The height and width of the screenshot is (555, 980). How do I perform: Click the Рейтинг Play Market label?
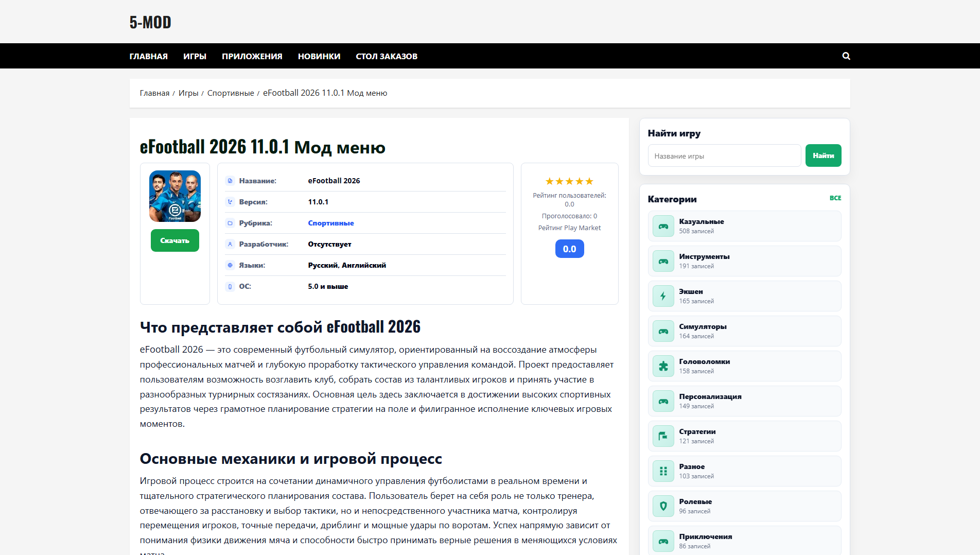click(x=569, y=228)
